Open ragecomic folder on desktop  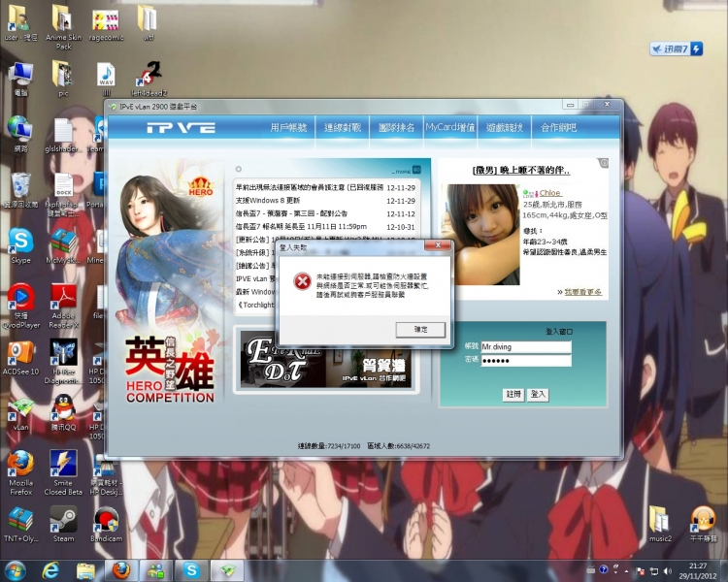point(106,24)
